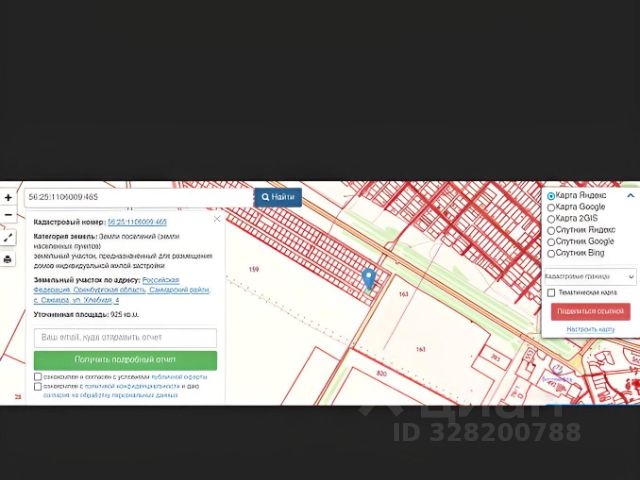
Task: Click parcel label 159 on map
Action: pos(253,269)
